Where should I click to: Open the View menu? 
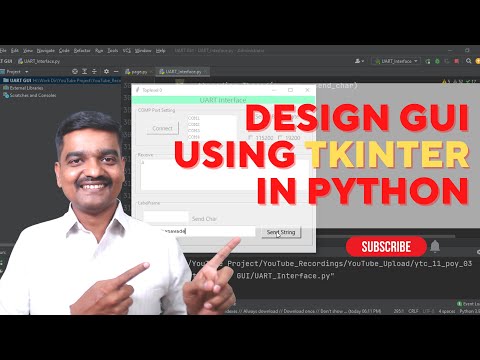pos(28,51)
